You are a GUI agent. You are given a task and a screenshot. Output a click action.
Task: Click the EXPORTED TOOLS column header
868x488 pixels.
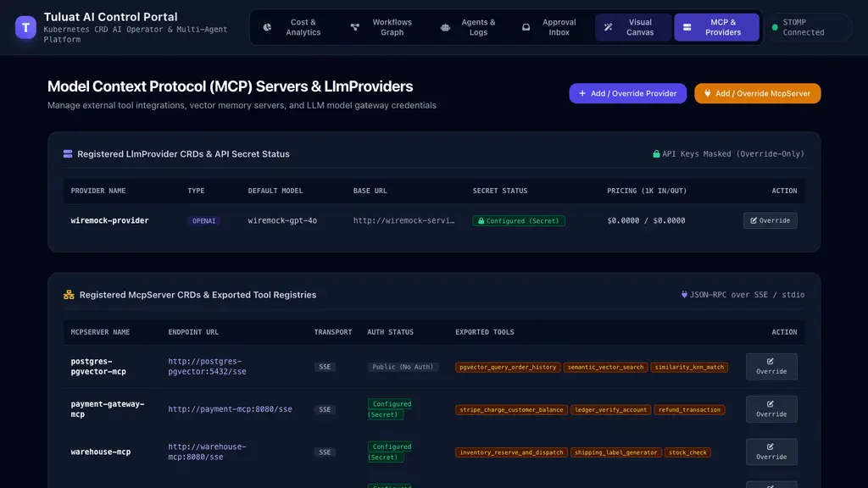(484, 332)
